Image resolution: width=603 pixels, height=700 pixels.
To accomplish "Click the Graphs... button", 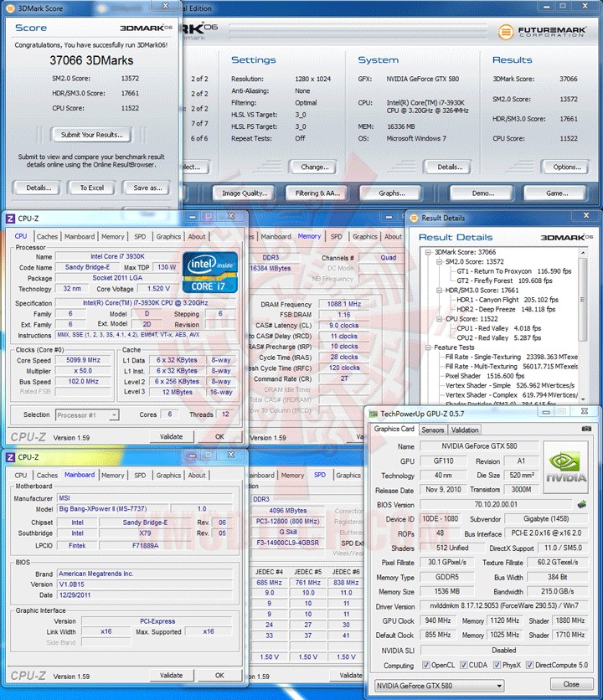I will [x=391, y=193].
